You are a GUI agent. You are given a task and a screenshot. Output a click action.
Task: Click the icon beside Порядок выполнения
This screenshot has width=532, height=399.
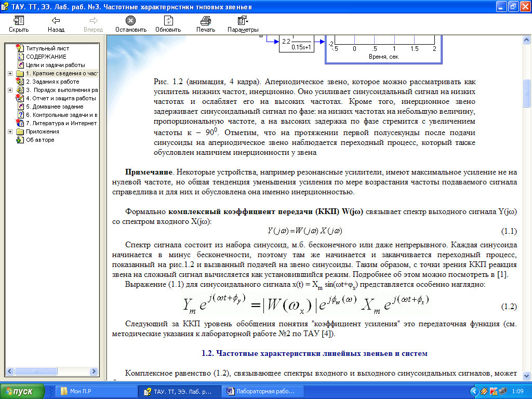point(20,90)
